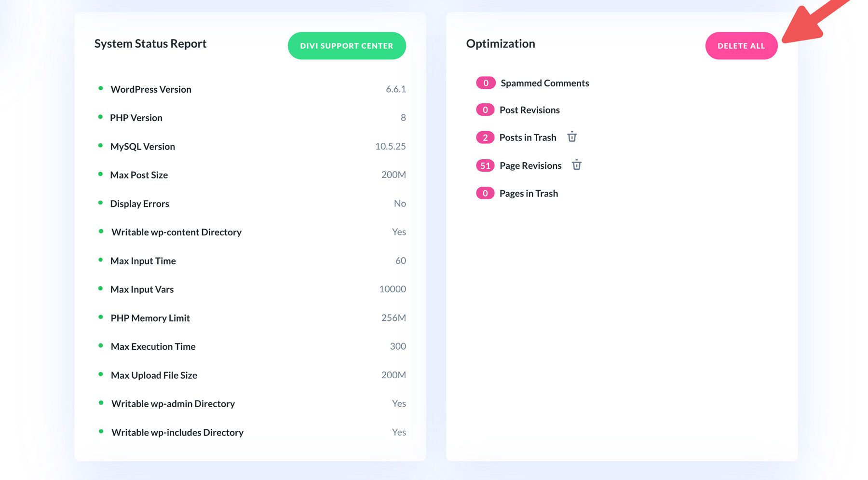The image size is (868, 480).
Task: Click the green indicator next to Display Errors
Action: pos(101,203)
